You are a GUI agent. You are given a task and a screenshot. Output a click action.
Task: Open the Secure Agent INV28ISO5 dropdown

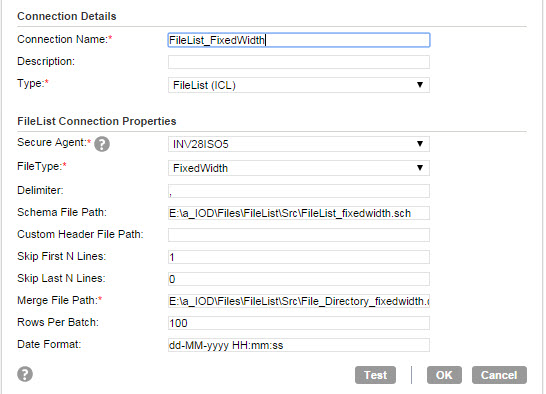299,144
